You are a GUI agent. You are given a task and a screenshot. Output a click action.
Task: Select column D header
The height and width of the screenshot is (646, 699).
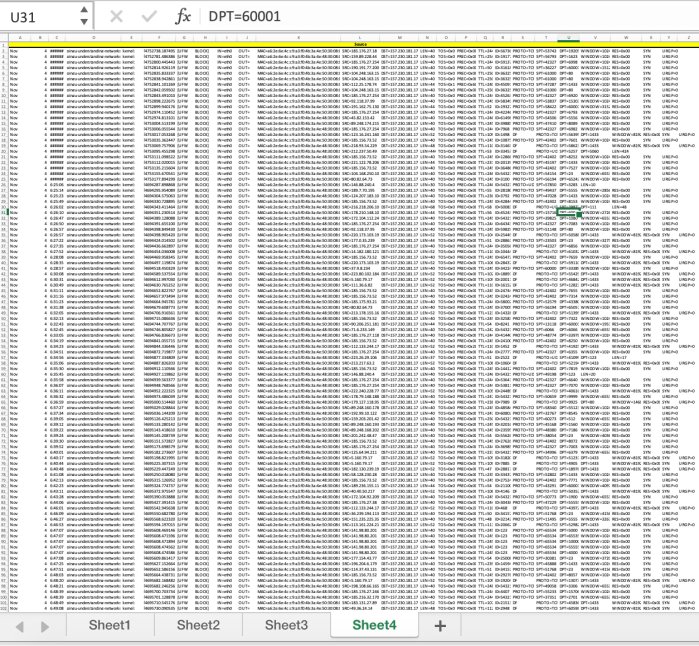click(94, 38)
